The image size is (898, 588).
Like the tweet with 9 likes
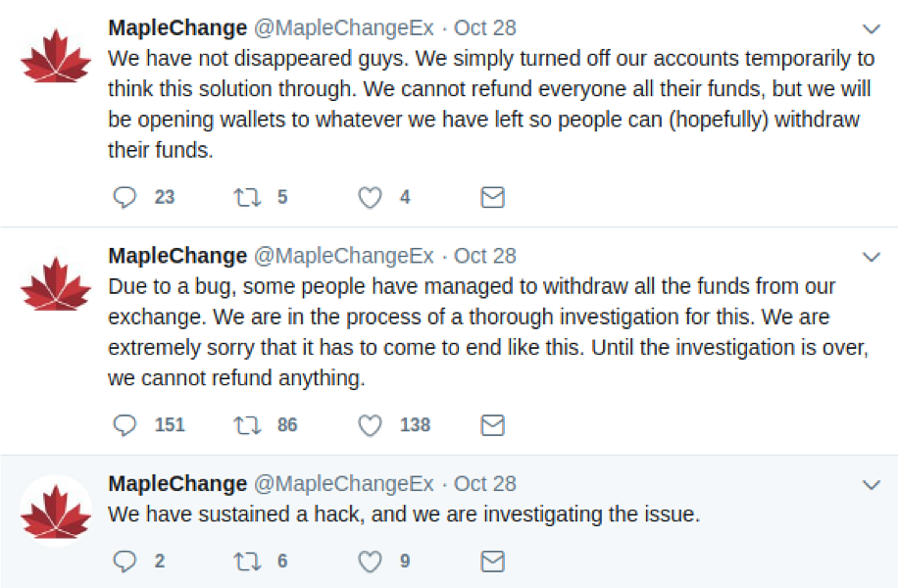(x=370, y=562)
